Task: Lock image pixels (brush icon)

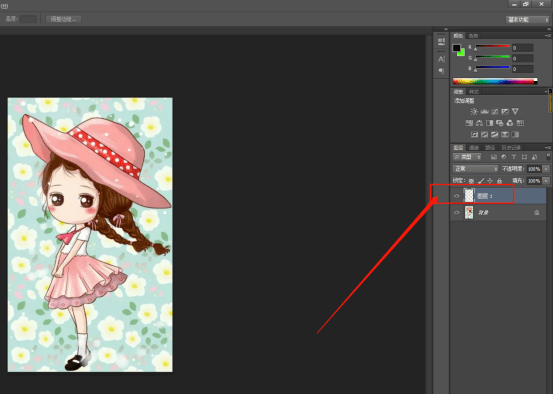Action: point(481,181)
